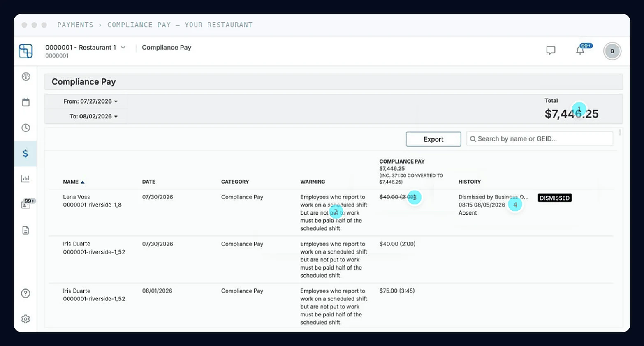Open the chat messages icon
This screenshot has width=644, height=346.
[x=551, y=50]
